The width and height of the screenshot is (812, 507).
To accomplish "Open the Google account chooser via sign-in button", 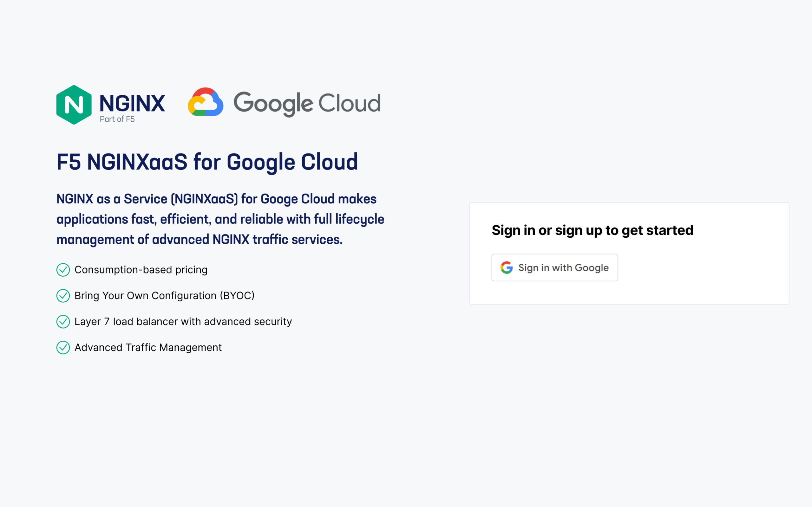I will pos(554,267).
